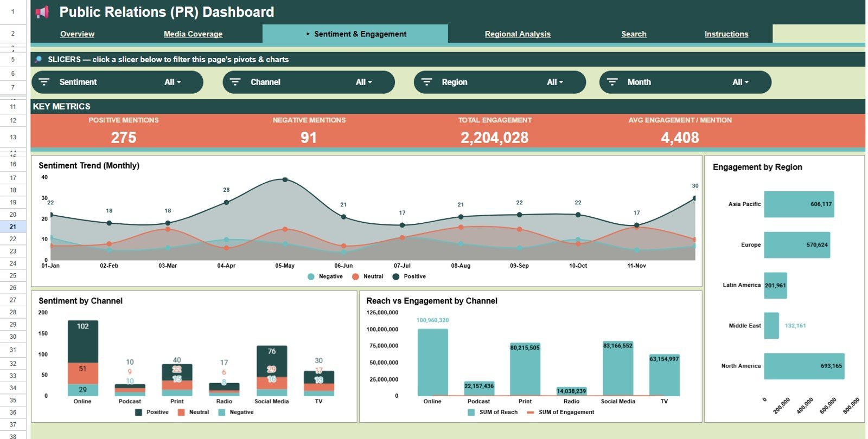Screen dimensions: 868x439
Task: Click the SUM of Engagement legend swatch
Action: pyautogui.click(x=530, y=412)
